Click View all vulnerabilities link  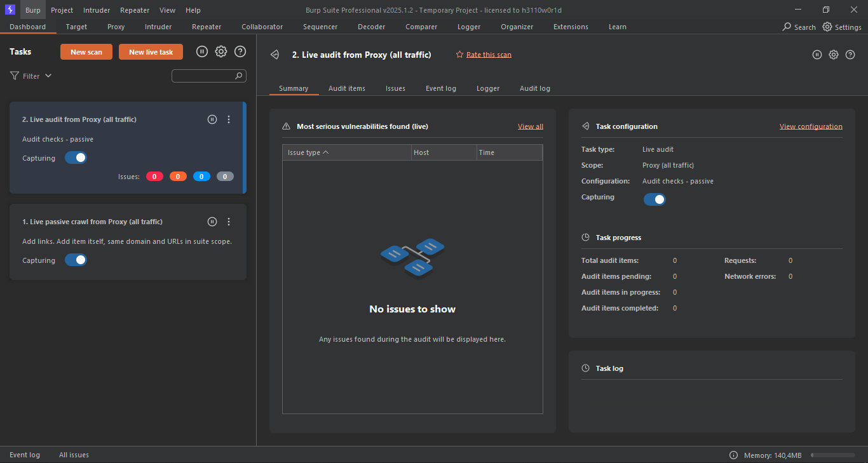[x=531, y=126]
